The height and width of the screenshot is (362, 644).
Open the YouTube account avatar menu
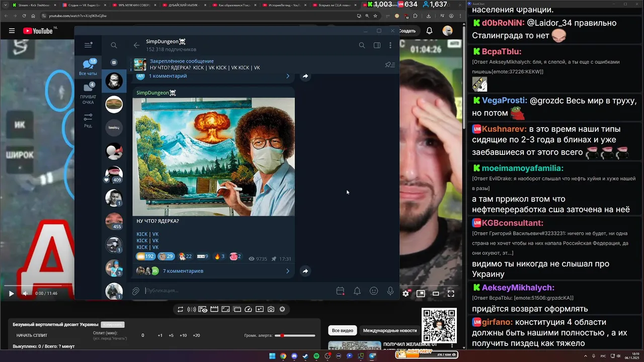(447, 31)
